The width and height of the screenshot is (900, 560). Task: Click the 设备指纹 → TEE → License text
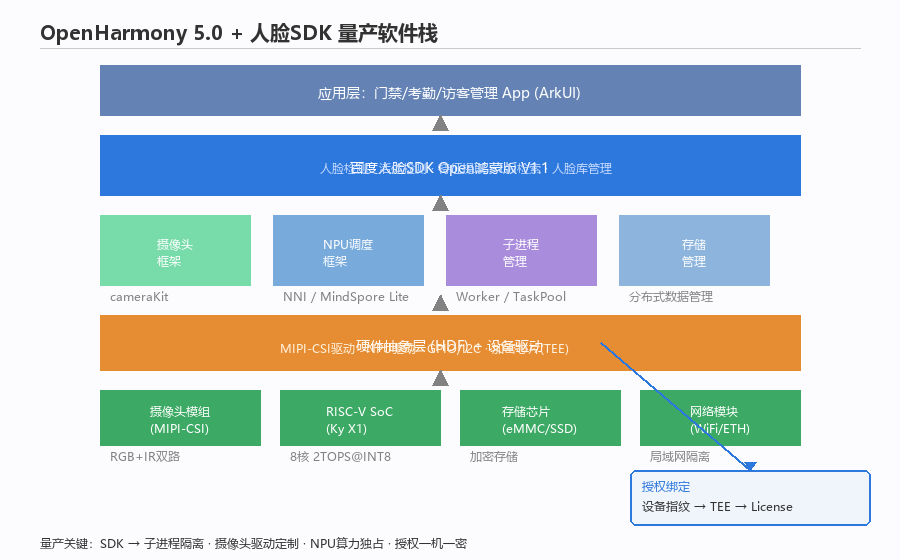[717, 507]
